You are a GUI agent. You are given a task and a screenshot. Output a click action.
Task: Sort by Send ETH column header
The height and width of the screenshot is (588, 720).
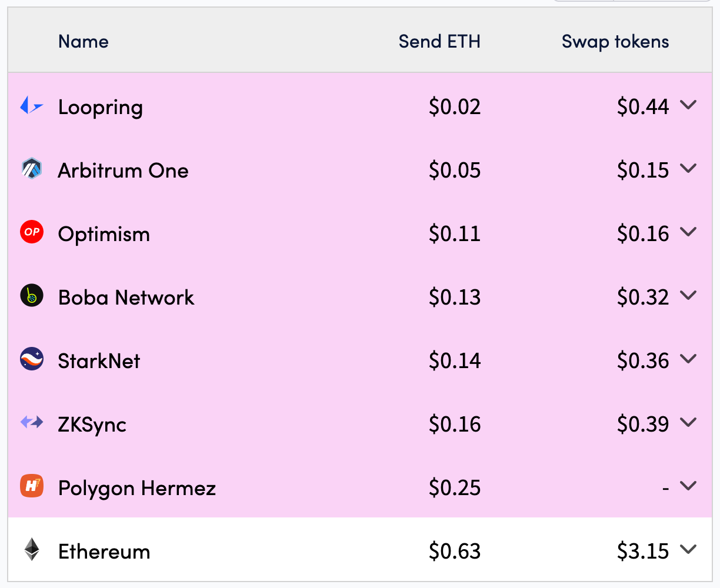click(439, 42)
